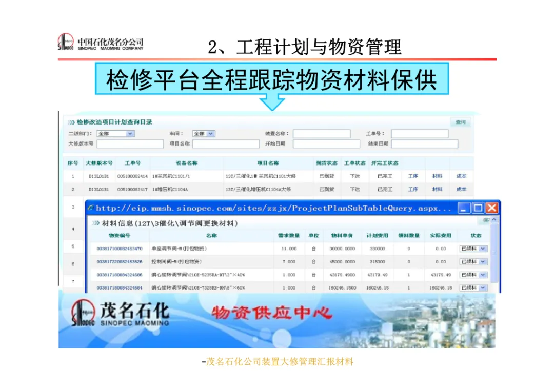Click the 查询 search button

(460, 122)
